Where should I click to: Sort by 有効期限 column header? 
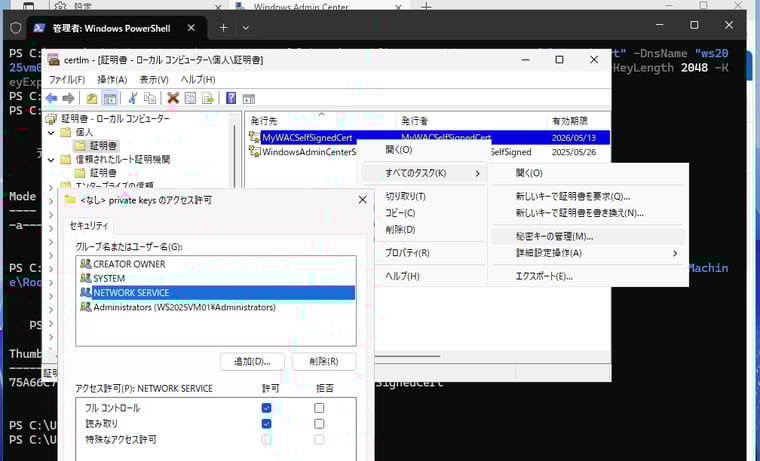click(578, 121)
